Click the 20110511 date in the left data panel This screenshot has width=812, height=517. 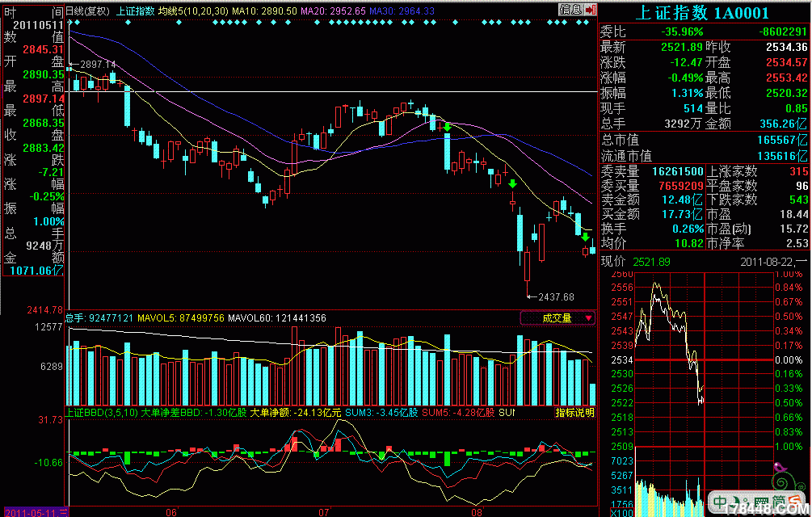tap(38, 25)
